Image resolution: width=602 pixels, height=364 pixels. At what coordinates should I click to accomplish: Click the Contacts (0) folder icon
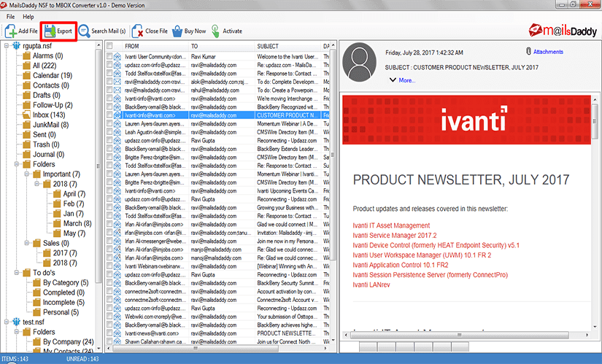[26, 85]
